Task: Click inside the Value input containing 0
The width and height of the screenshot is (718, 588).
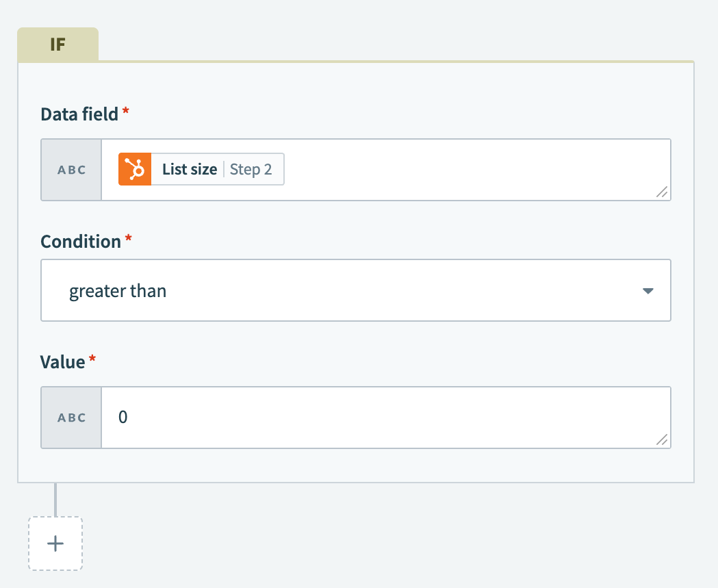Action: (274, 417)
